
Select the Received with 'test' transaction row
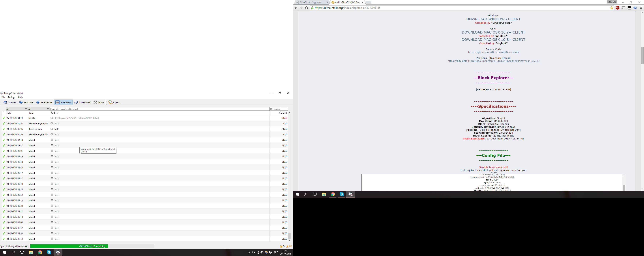[145, 129]
